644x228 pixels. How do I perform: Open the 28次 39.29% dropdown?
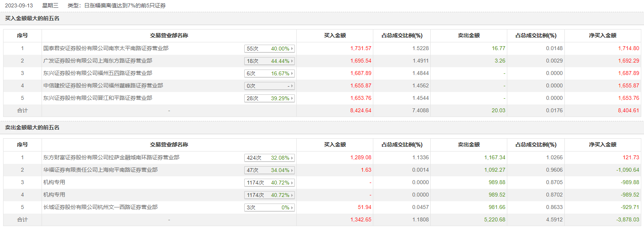(269, 98)
